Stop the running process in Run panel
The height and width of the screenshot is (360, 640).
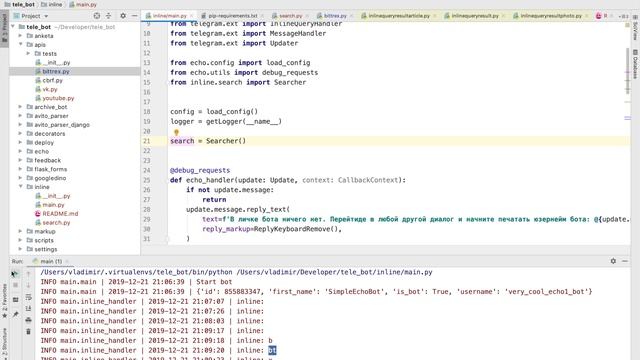16,285
